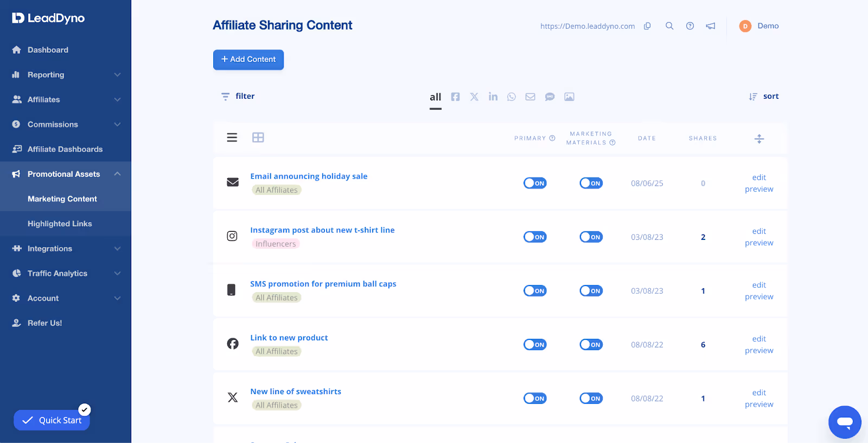Open the sort dropdown
Image resolution: width=868 pixels, height=443 pixels.
point(764,97)
